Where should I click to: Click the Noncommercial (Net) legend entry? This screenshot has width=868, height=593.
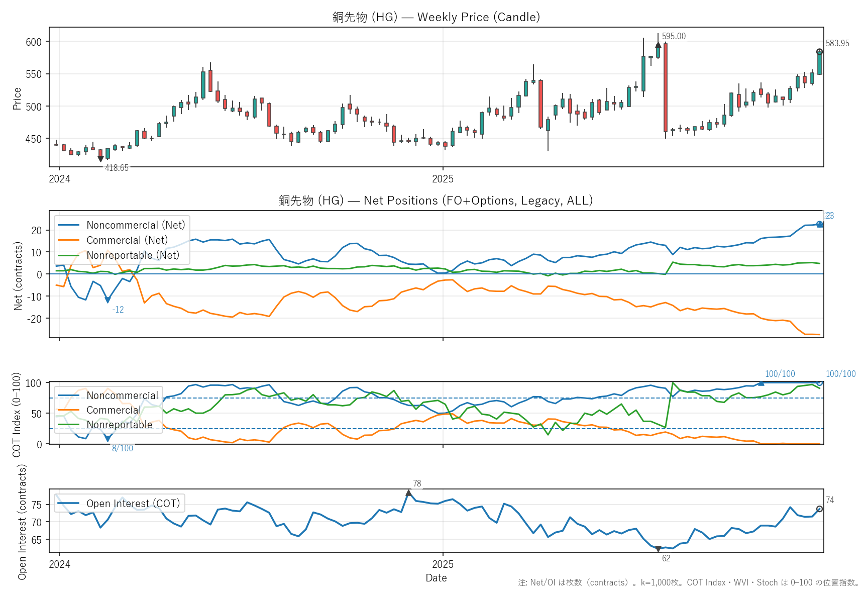point(136,225)
